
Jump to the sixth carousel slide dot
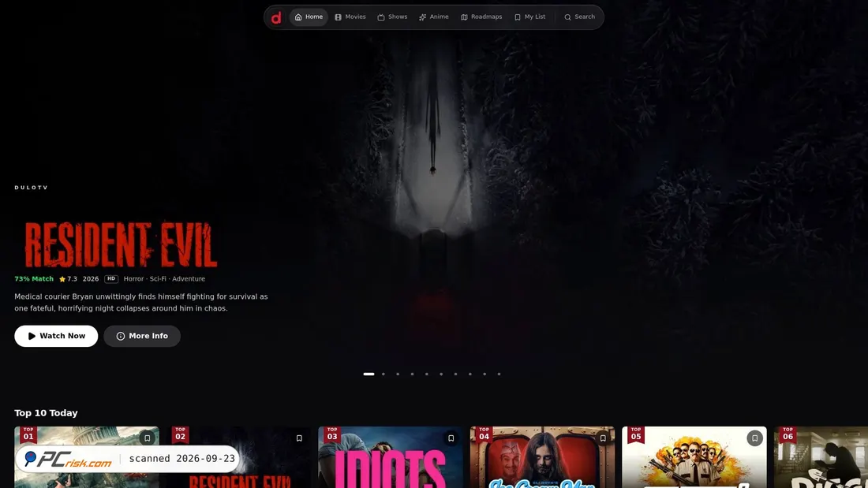point(441,374)
